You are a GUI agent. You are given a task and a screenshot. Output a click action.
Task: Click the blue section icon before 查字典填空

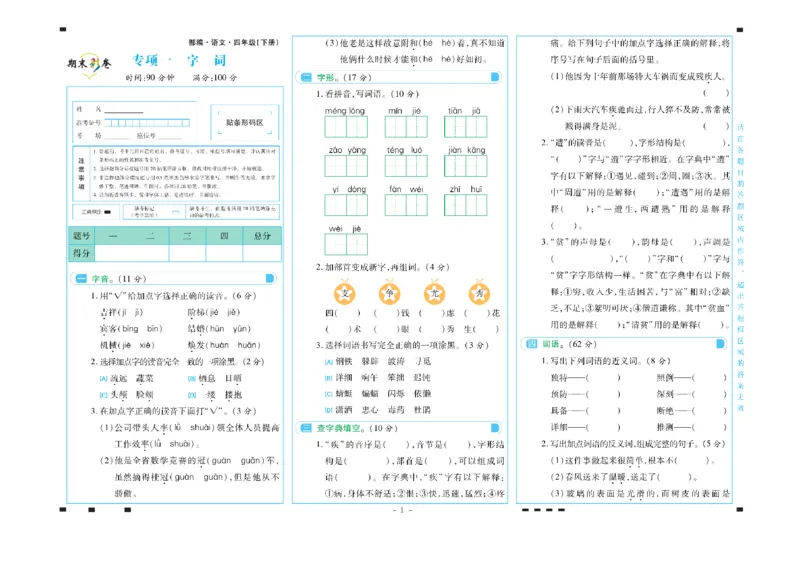[306, 428]
